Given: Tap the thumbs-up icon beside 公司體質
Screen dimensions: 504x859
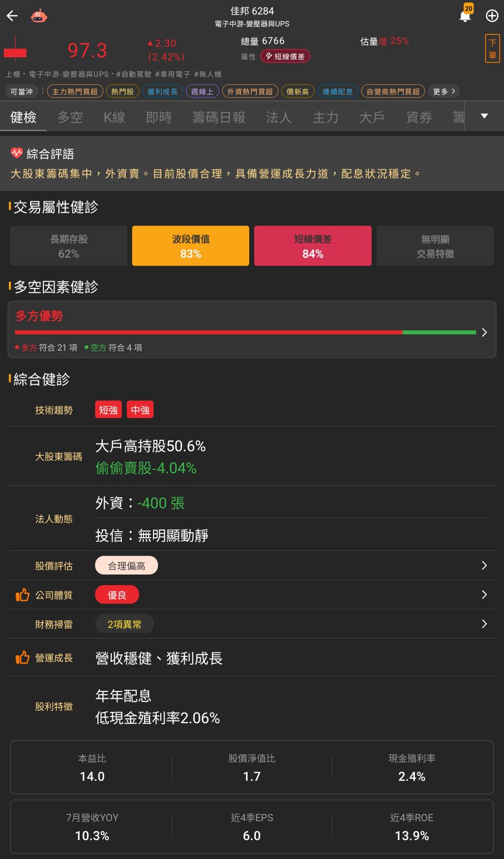Looking at the screenshot, I should click(x=22, y=595).
